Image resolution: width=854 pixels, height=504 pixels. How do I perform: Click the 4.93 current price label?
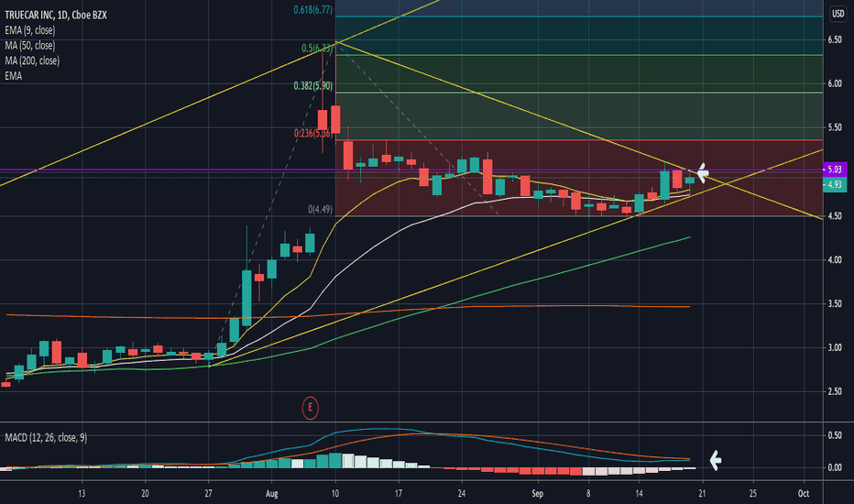(x=835, y=185)
